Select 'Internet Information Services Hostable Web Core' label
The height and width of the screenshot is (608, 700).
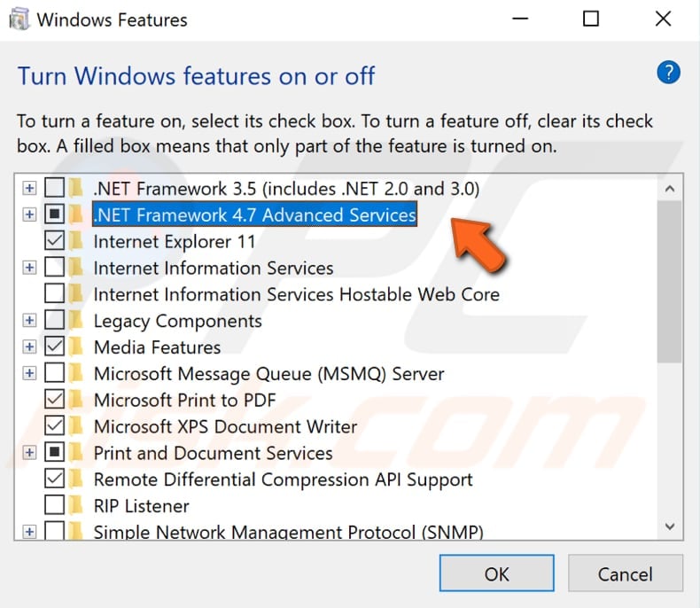pos(297,294)
